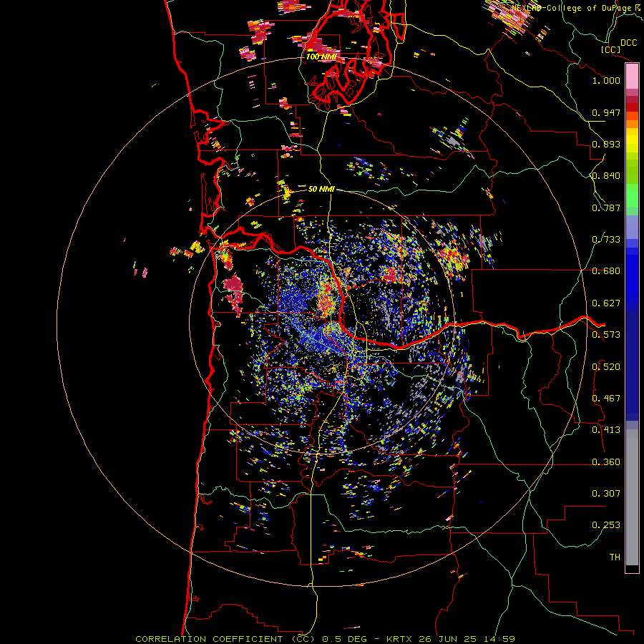644x644 pixels.
Task: Pick the light pink segment of color bar
Action: (x=632, y=77)
